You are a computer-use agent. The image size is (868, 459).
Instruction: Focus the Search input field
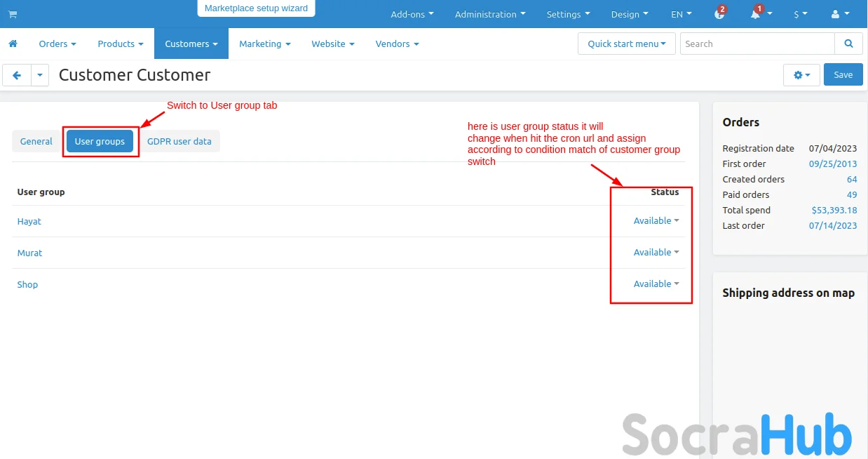[757, 44]
